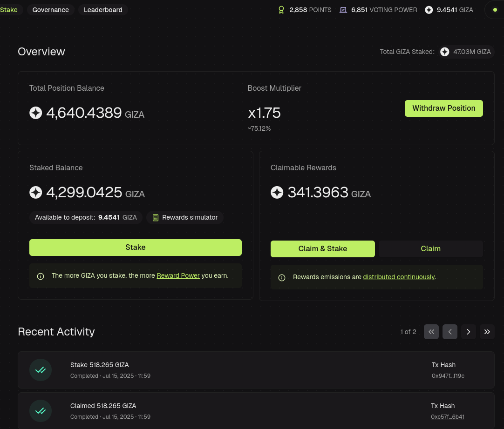Open the Reward Power link
The height and width of the screenshot is (429, 504).
[178, 275]
